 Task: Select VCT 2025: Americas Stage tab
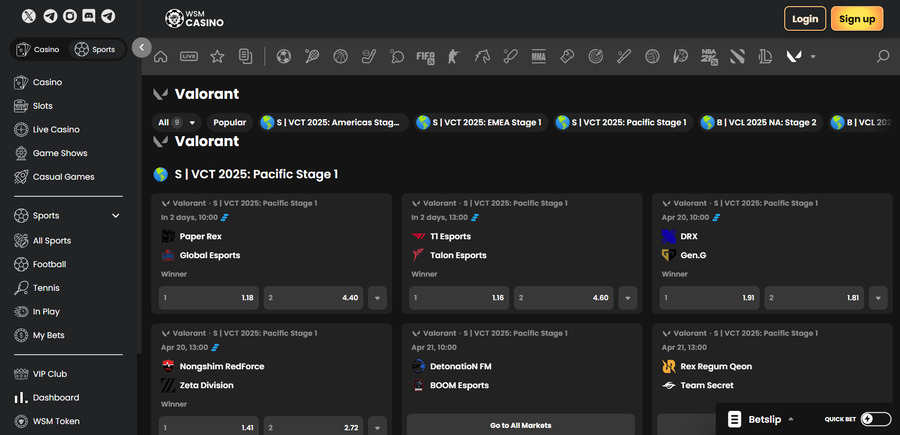(x=333, y=122)
